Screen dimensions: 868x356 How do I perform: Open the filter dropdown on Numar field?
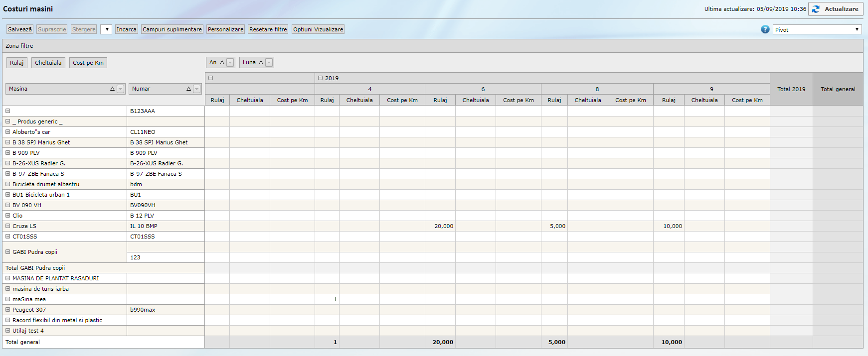(x=196, y=89)
